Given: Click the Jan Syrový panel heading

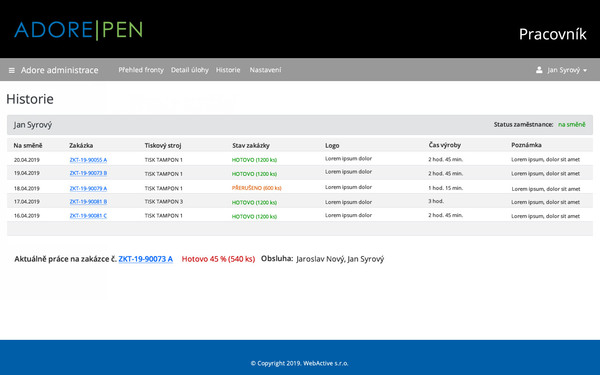Looking at the screenshot, I should click(x=33, y=125).
